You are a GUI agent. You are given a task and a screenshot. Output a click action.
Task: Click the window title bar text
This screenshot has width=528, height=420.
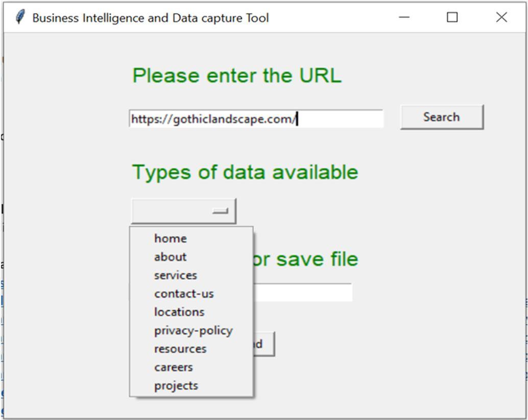tap(150, 18)
